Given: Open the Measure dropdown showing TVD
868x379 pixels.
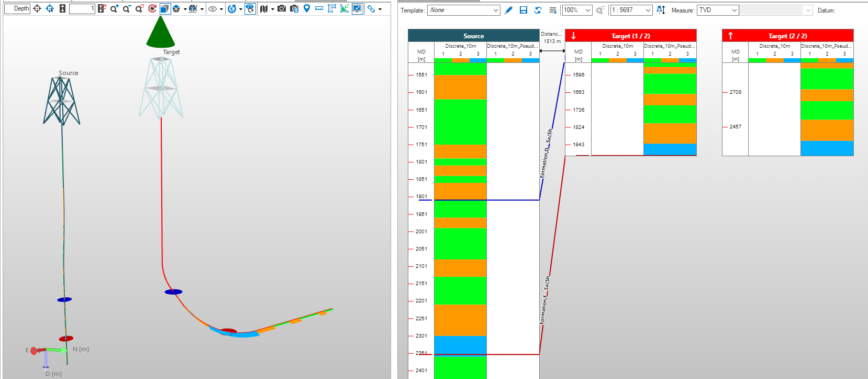Looking at the screenshot, I should [718, 10].
